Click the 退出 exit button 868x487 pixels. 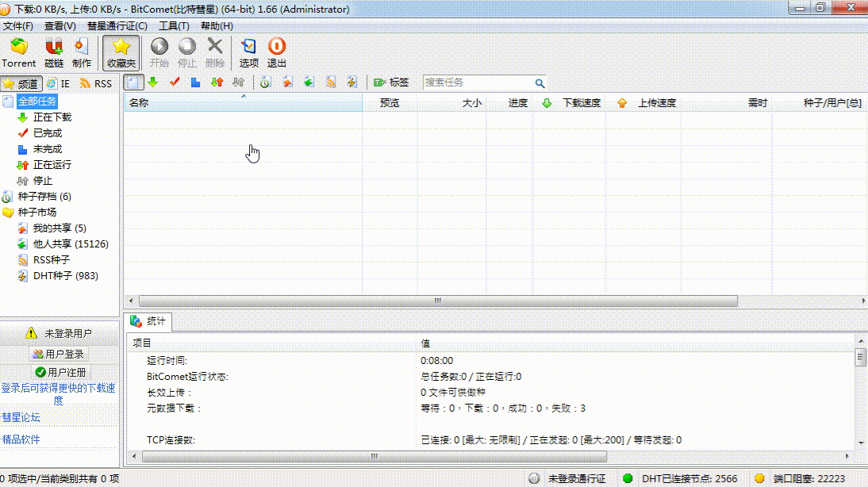click(x=277, y=53)
